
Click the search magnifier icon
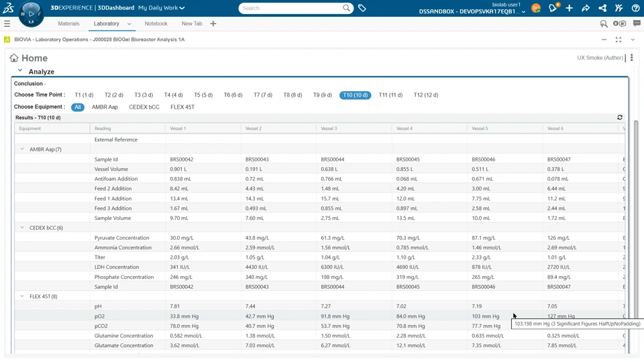tap(347, 8)
